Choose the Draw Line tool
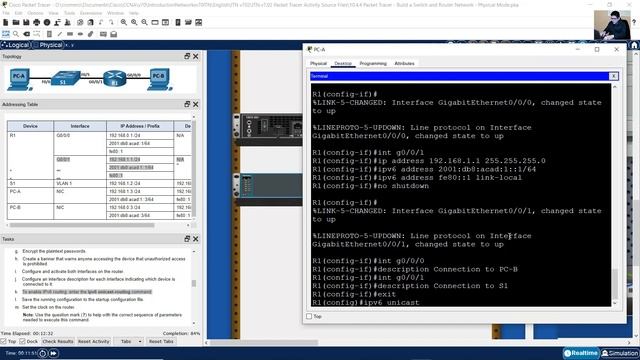 pos(60,34)
